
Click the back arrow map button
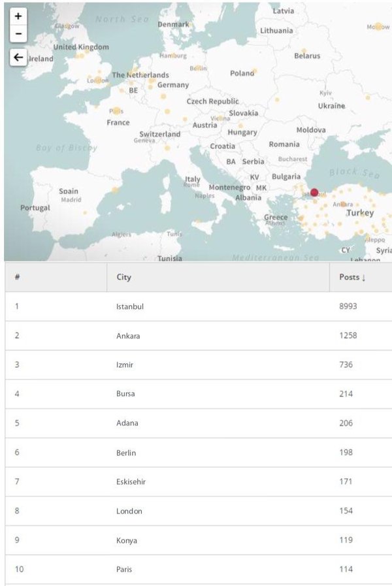point(18,57)
